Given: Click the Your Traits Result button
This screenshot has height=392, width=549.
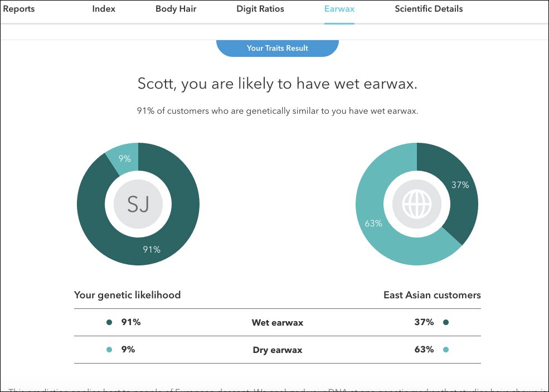Looking at the screenshot, I should [278, 48].
